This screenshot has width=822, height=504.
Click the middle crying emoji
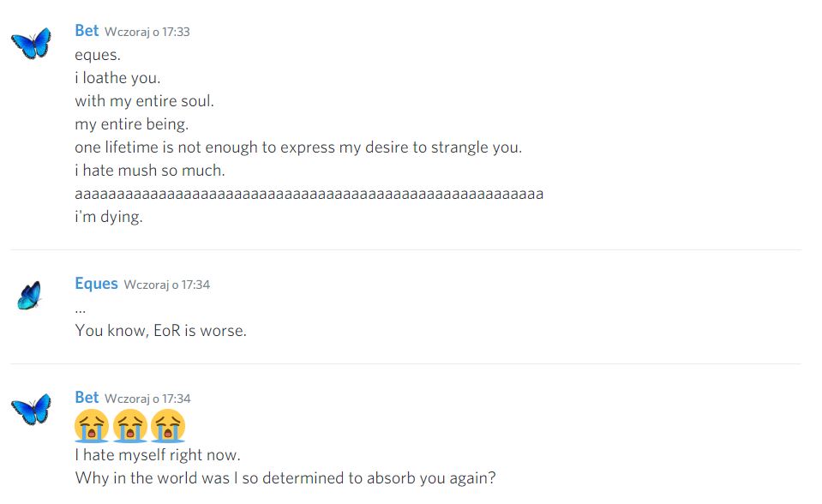pyautogui.click(x=129, y=426)
